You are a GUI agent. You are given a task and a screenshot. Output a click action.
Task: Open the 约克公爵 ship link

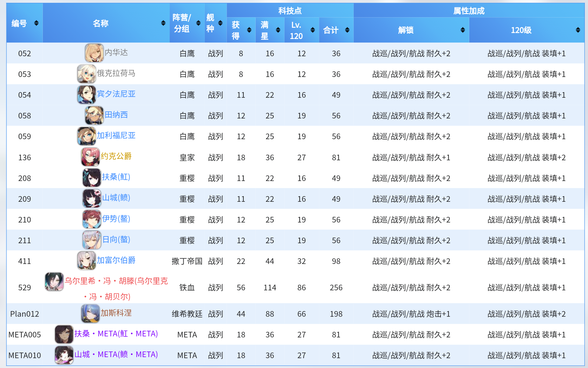tap(116, 156)
